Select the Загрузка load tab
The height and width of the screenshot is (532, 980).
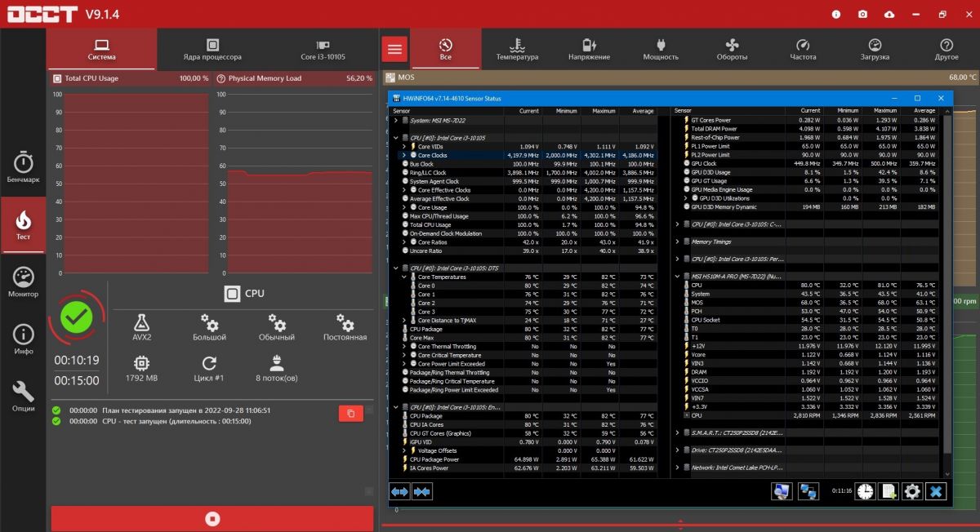[x=875, y=50]
